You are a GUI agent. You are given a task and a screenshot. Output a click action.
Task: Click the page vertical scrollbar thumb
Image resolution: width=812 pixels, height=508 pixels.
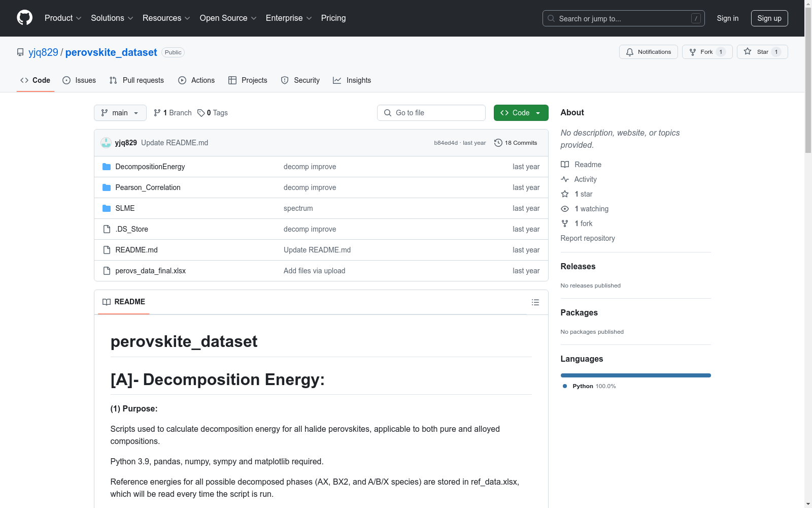pos(808,80)
